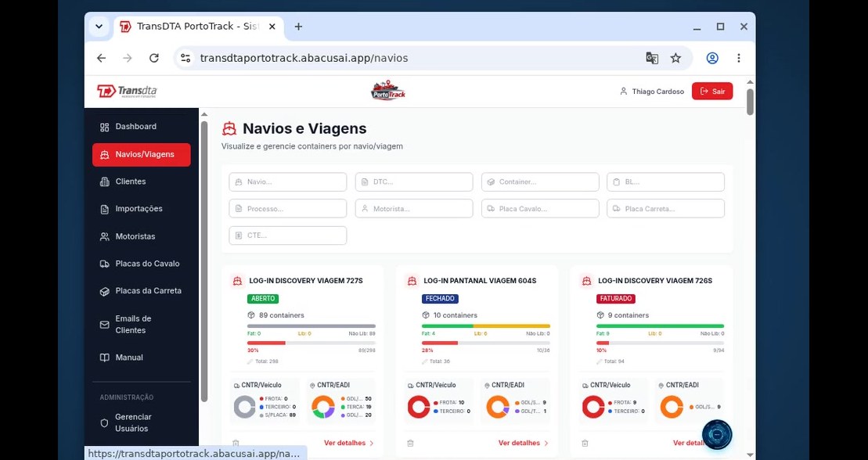The height and width of the screenshot is (460, 868).
Task: Delete Discovery Viagem 726S with trash icon
Action: [x=585, y=444]
